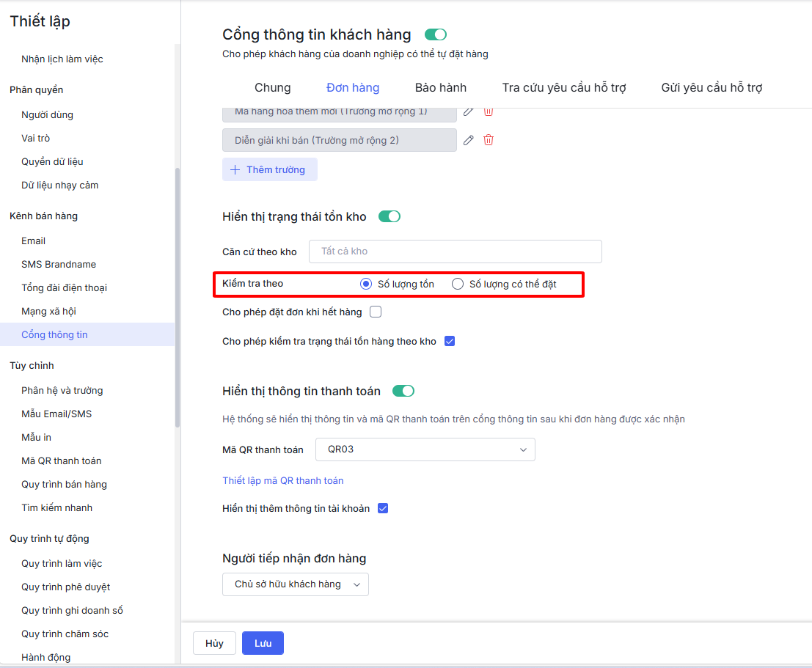Image resolution: width=812 pixels, height=668 pixels.
Task: Open the Gửi yêu cầu hỗ trợ tab
Action: coord(712,87)
